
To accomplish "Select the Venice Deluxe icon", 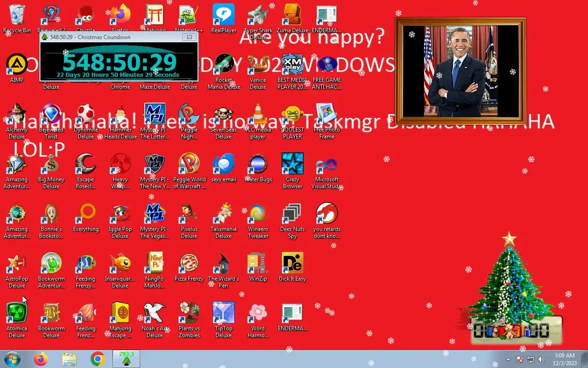I will (258, 71).
